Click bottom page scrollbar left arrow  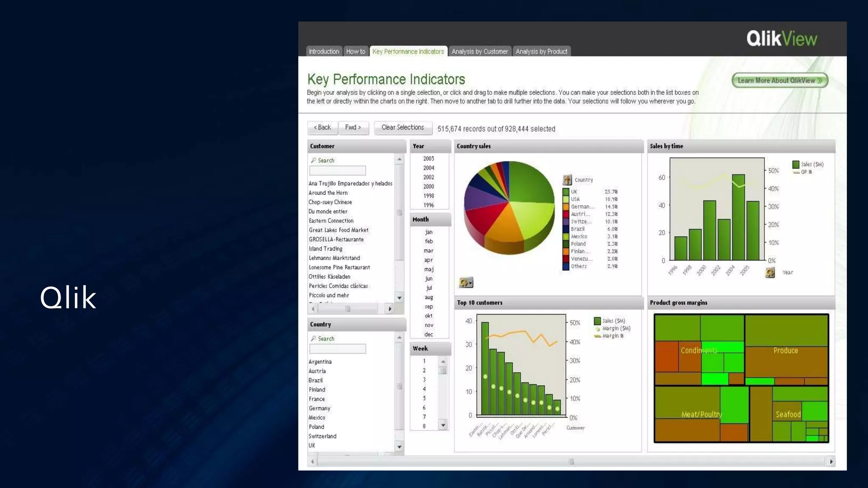tap(313, 461)
